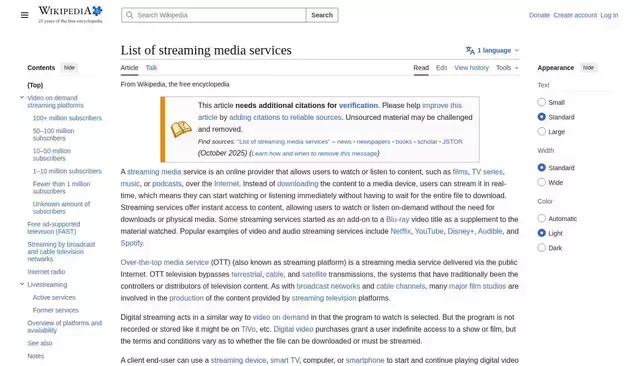Select Wide width option
Image resolution: width=640 pixels, height=366 pixels.
point(542,182)
